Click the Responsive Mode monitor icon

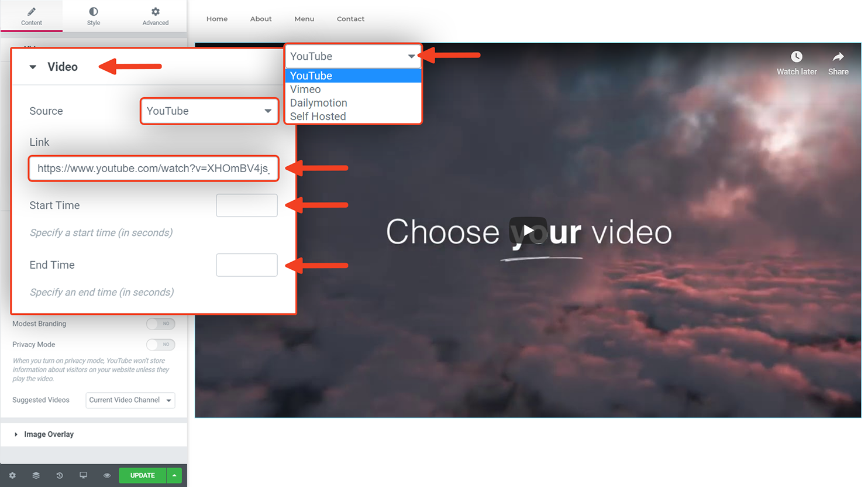(83, 475)
